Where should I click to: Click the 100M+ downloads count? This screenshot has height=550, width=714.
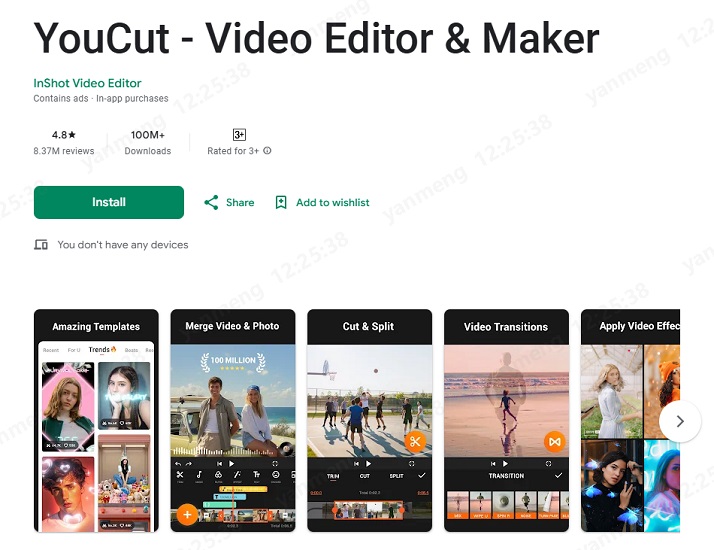point(148,135)
